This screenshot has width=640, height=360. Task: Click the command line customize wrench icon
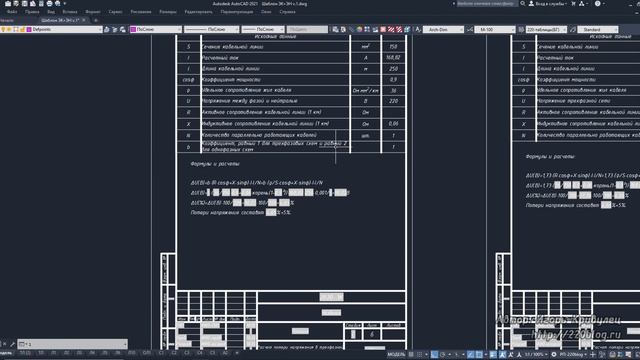pyautogui.click(x=13, y=344)
